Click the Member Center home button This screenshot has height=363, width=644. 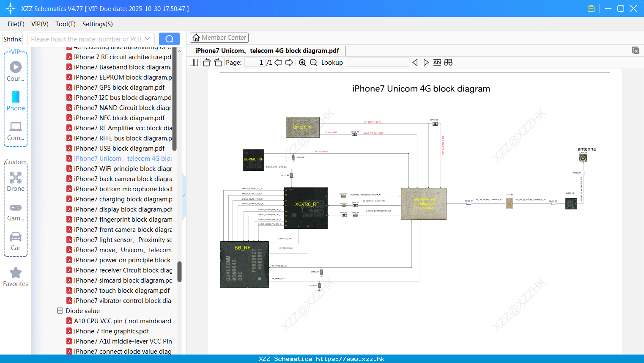219,38
